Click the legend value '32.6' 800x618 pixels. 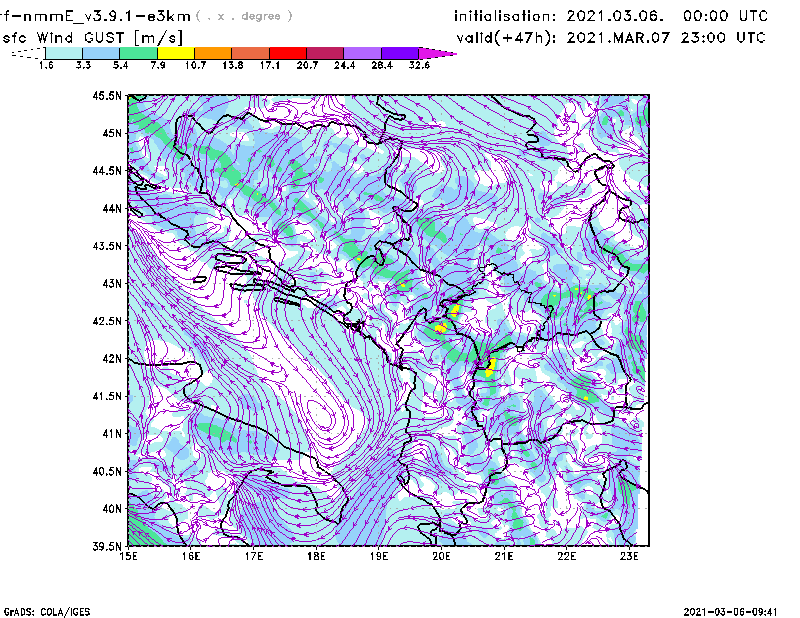pyautogui.click(x=419, y=65)
